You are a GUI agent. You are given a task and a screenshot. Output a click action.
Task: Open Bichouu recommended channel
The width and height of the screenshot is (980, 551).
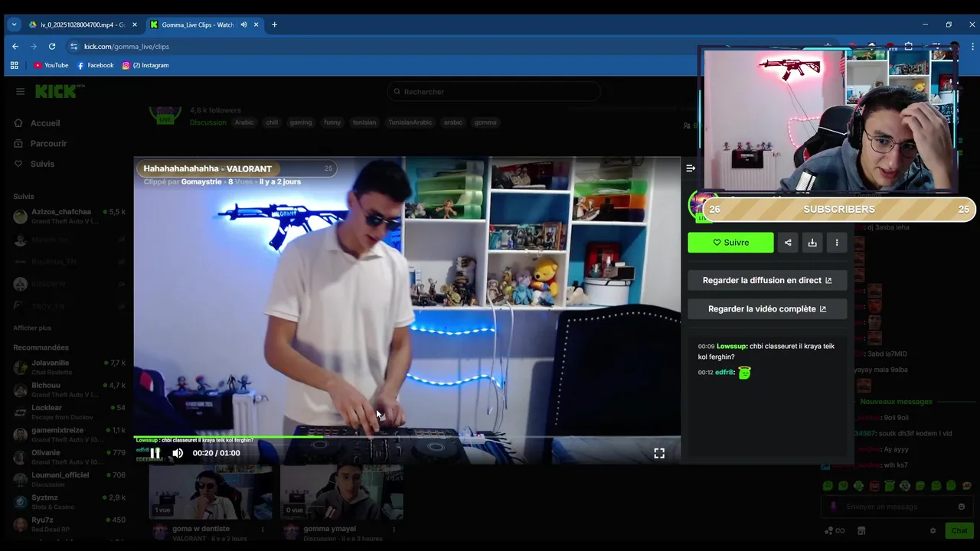[69, 390]
